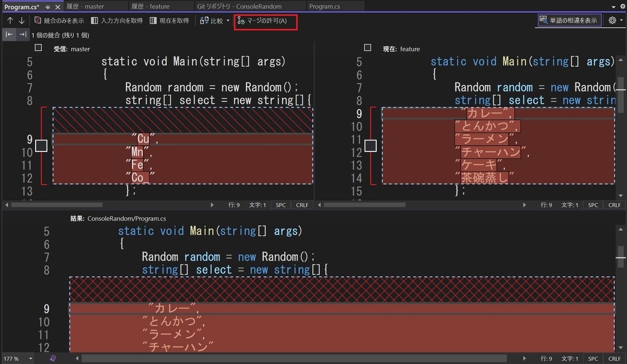Open the settings gear dropdown at top right

tap(611, 20)
